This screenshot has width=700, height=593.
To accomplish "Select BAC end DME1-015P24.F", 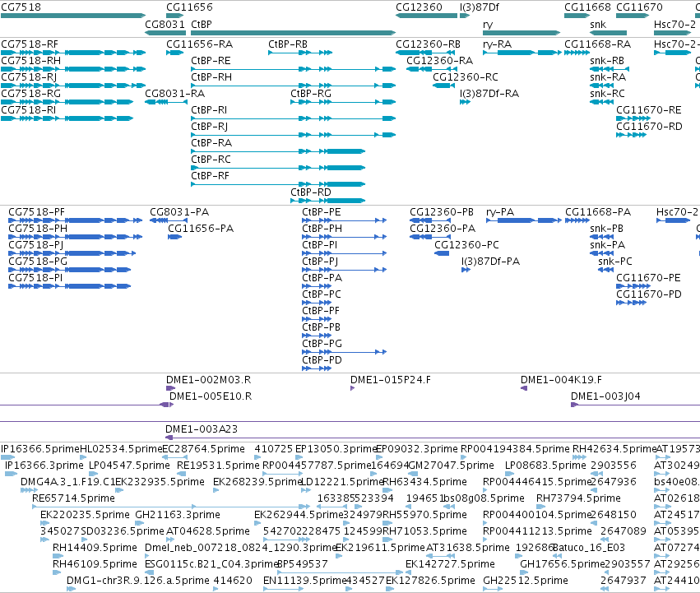I will coord(353,388).
